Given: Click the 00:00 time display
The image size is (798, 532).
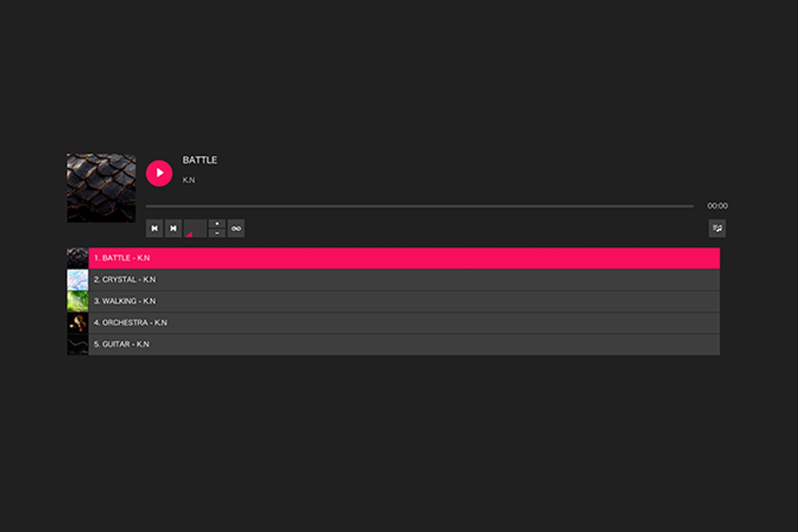Looking at the screenshot, I should [717, 206].
